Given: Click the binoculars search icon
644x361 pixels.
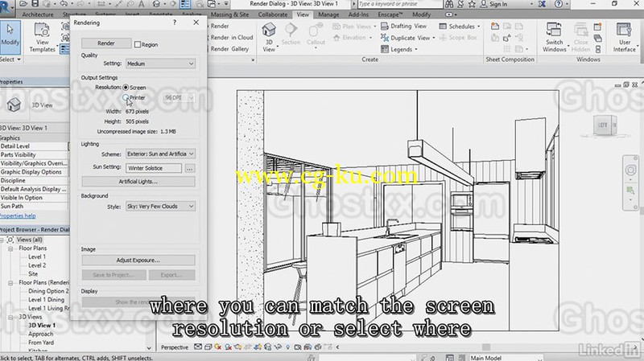Looking at the screenshot, I should pos(449,4).
